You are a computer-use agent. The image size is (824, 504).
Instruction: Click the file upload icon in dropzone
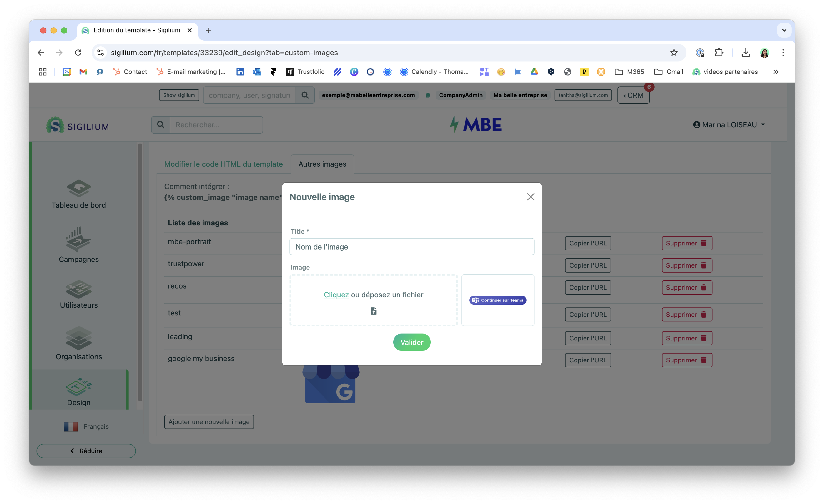pyautogui.click(x=374, y=311)
